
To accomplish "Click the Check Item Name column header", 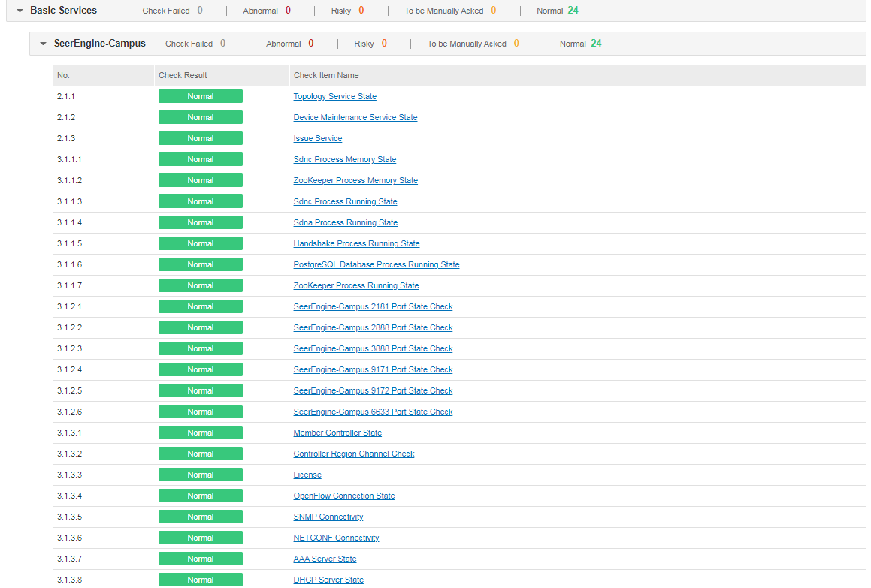I will pos(578,76).
